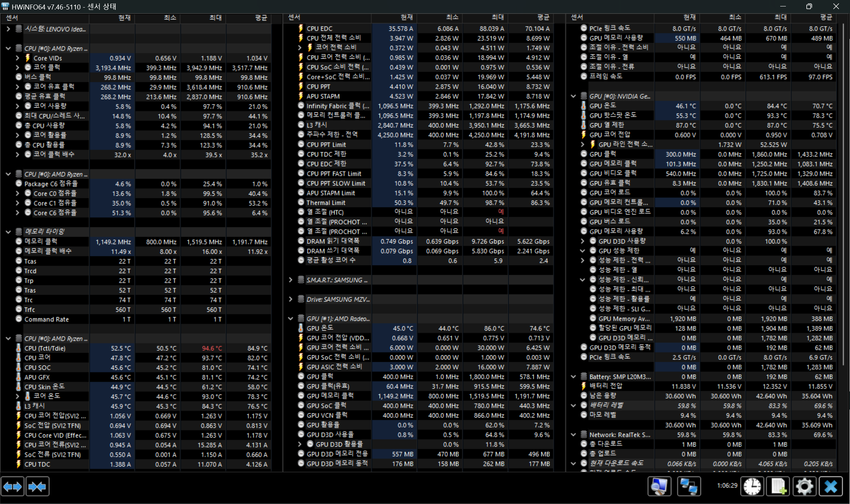Image resolution: width=850 pixels, height=504 pixels.
Task: Expand the 시스템: LENOVO Idea node
Action: click(8, 29)
